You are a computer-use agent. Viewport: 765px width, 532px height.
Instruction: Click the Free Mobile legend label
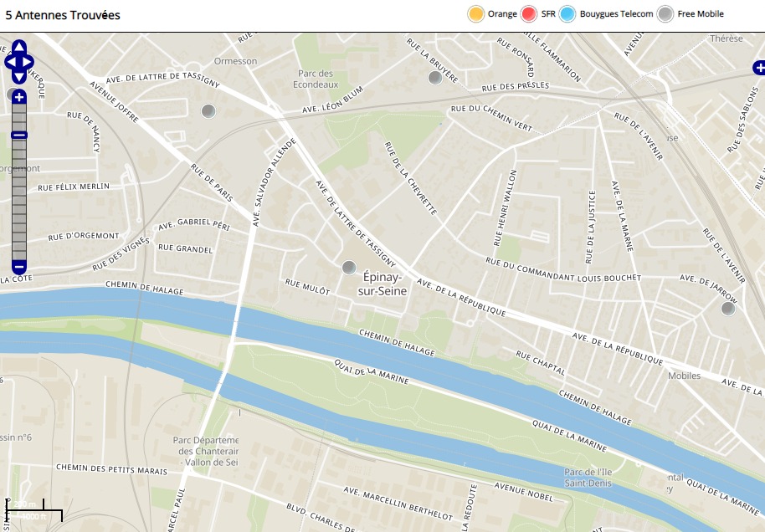coord(701,13)
